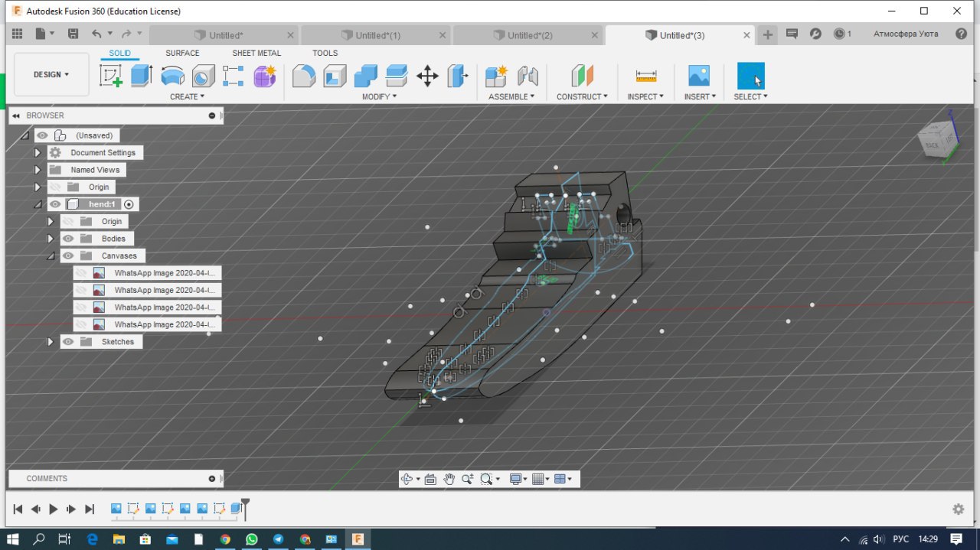Switch to the SURFACE tab
Screen dimensions: 980x550
pos(182,54)
